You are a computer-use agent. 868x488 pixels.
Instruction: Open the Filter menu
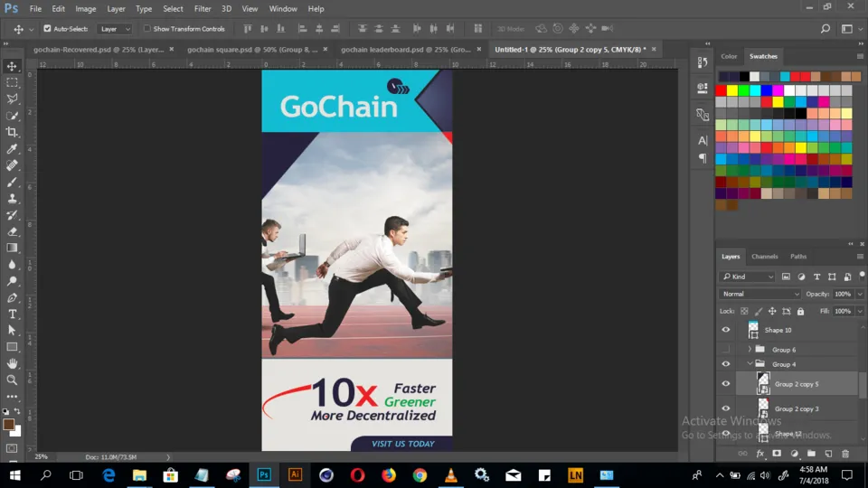(203, 9)
